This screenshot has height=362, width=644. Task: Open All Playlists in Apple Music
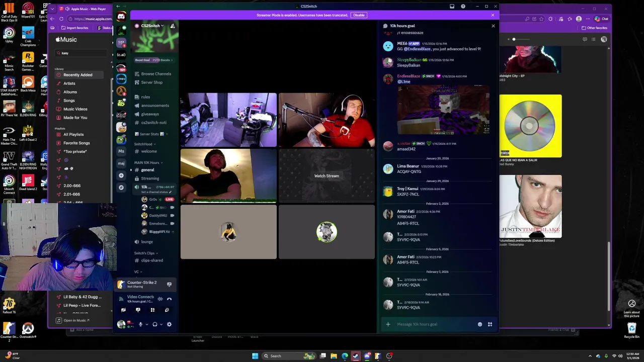(x=73, y=135)
